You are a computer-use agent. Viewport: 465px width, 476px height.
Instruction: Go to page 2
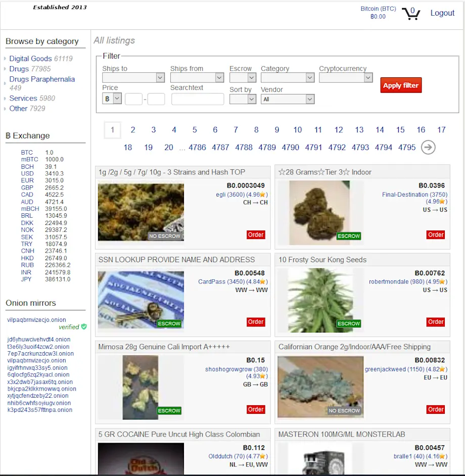tap(133, 130)
